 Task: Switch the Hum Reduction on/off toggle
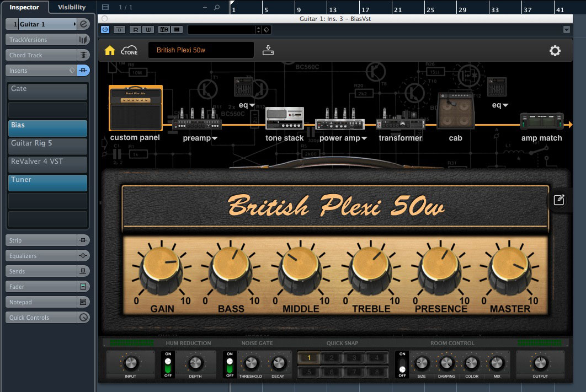click(x=168, y=365)
